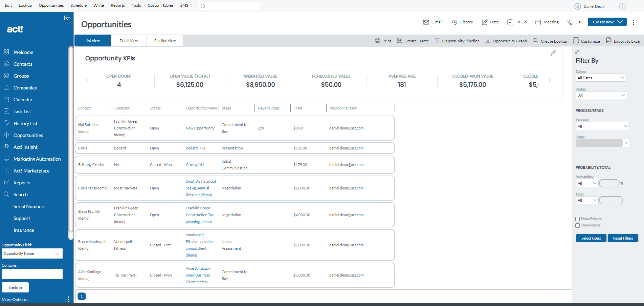
Task: Click the Contains input field
Action: coord(32,274)
